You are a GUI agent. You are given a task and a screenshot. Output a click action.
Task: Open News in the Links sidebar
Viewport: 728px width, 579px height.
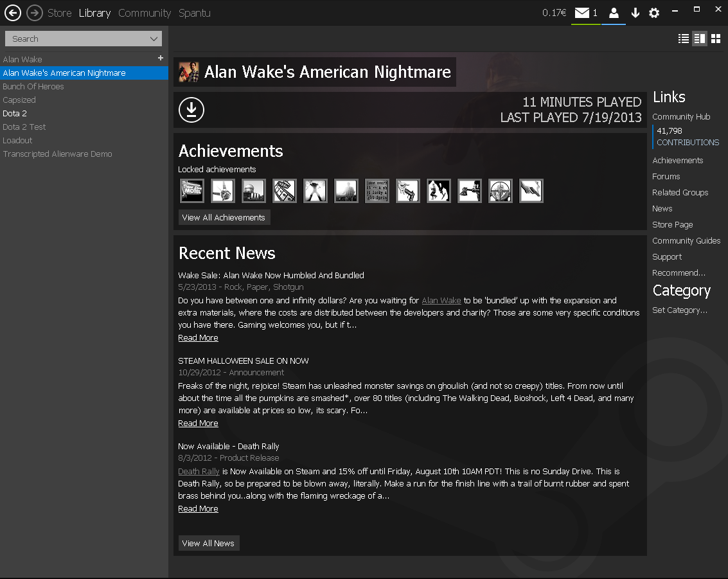click(x=662, y=208)
